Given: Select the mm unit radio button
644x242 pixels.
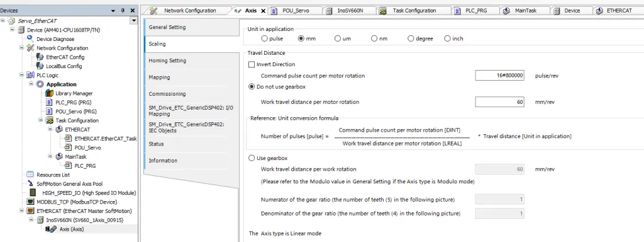Looking at the screenshot, I should [x=301, y=38].
